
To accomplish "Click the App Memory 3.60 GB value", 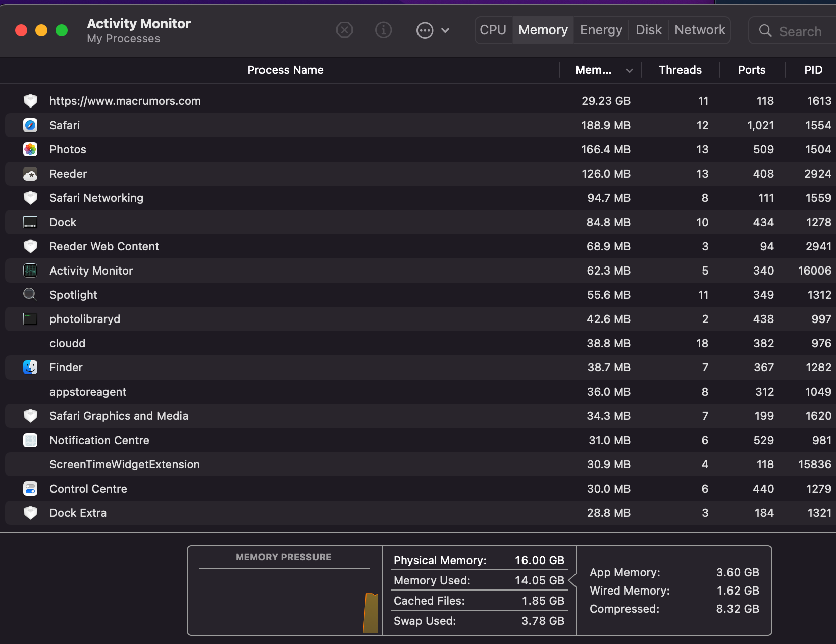I will 738,572.
